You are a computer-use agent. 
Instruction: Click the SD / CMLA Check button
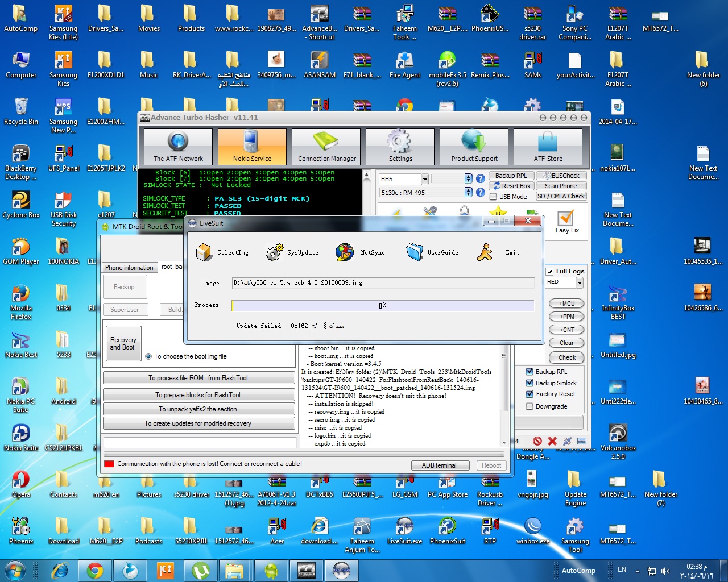[561, 196]
